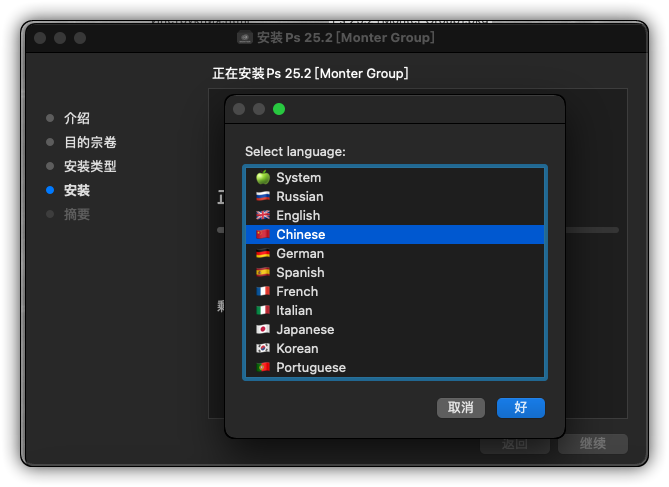Click the 摘要 step in sidebar
Screen dimensions: 669x487
(77, 214)
